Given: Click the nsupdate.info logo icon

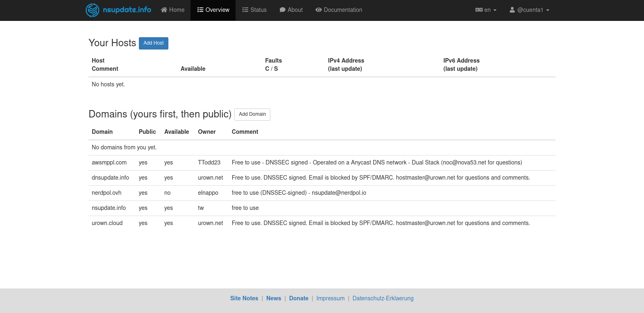Looking at the screenshot, I should [92, 10].
